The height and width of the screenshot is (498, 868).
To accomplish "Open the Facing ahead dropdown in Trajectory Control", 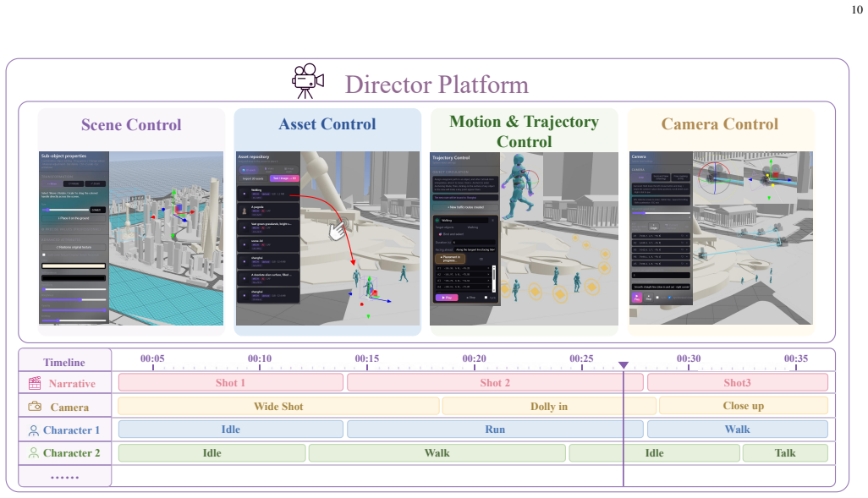I will click(475, 249).
